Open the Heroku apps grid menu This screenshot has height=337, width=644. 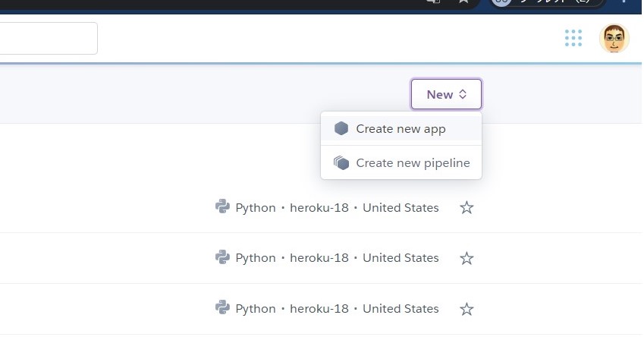click(573, 38)
